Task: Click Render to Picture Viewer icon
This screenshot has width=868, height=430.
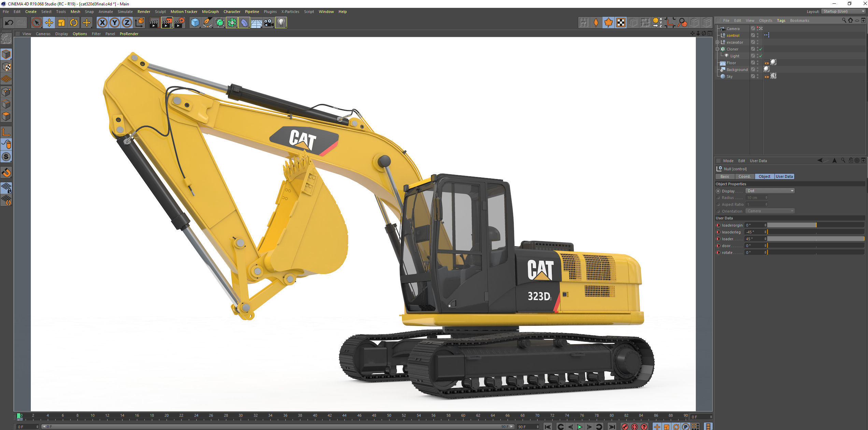Action: (167, 23)
